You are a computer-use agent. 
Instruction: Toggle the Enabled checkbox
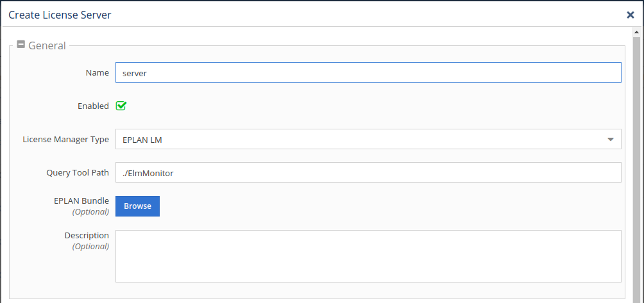[x=121, y=106]
